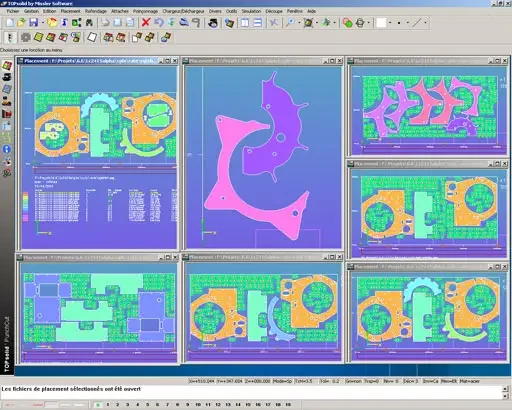Open the point size dropdown arrow
Screen dimensions: 512x410
pos(407,23)
